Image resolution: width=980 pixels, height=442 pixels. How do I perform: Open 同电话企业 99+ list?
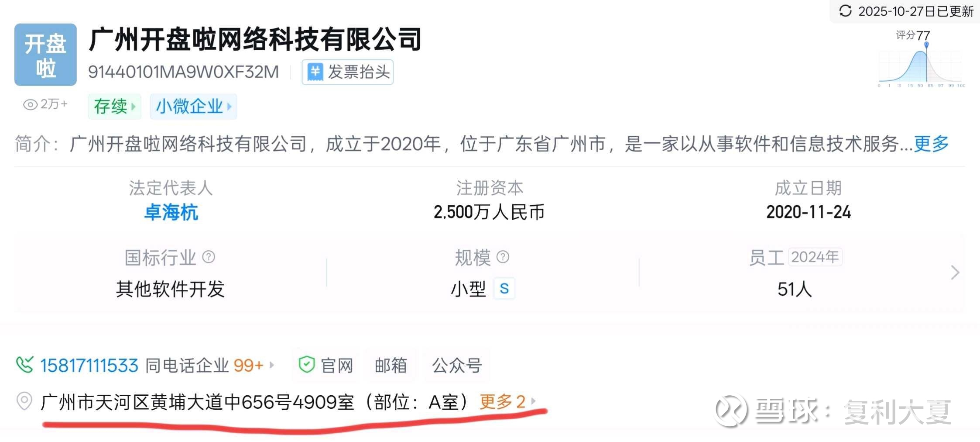[210, 365]
